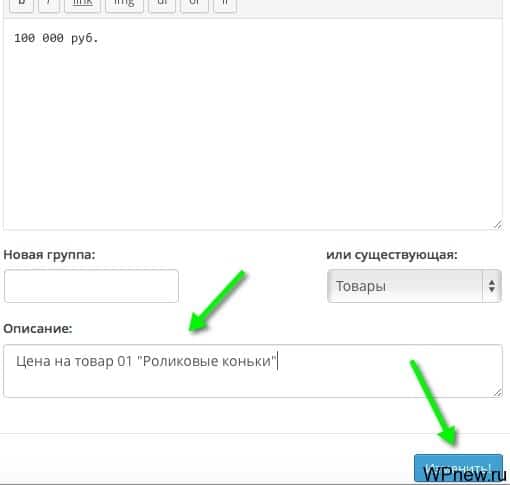Focus the Новая группа input field
Screen dimensions: 510x485
[x=91, y=286]
